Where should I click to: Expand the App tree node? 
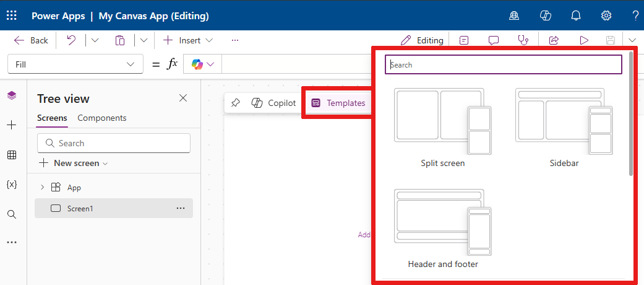pos(42,187)
